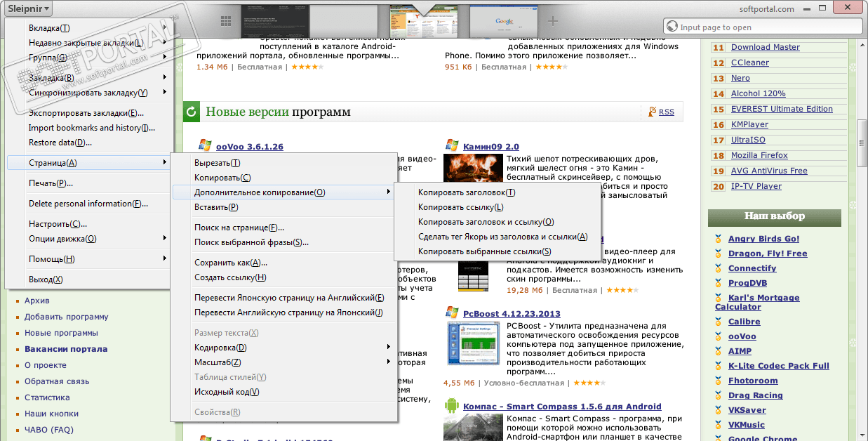868x441 pixels.
Task: Open the K-Lite Codec Pack Full link
Action: tap(779, 366)
